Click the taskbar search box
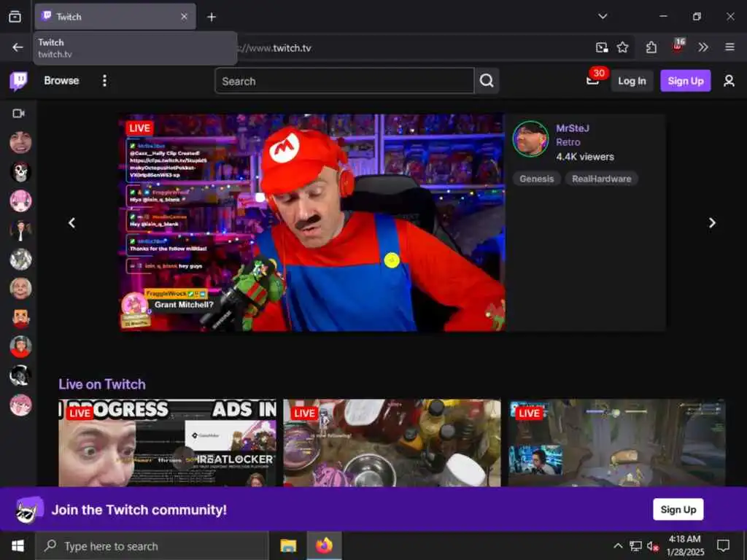Screen dimensions: 747x560 tap(152, 546)
